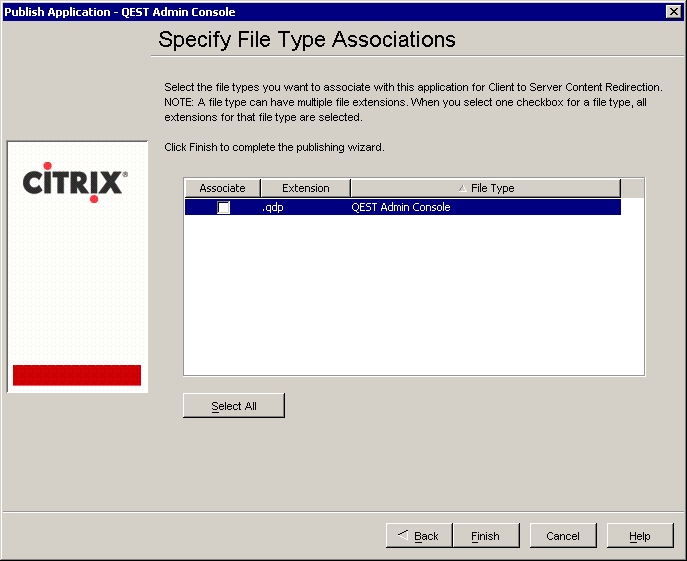Cancel the publishing wizard
Viewport: 687px width, 561px height.
pos(563,536)
